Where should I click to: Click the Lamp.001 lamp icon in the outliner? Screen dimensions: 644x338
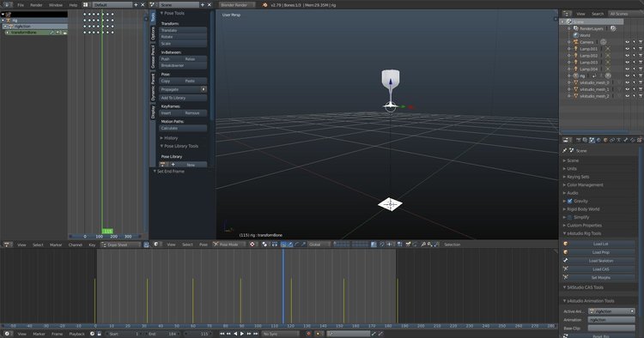(576, 49)
